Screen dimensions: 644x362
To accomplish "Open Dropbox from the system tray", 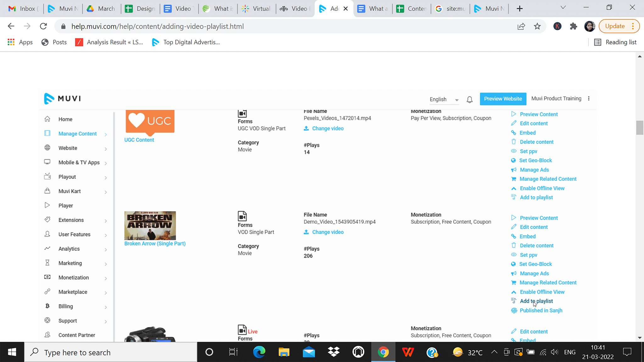I will point(334,352).
